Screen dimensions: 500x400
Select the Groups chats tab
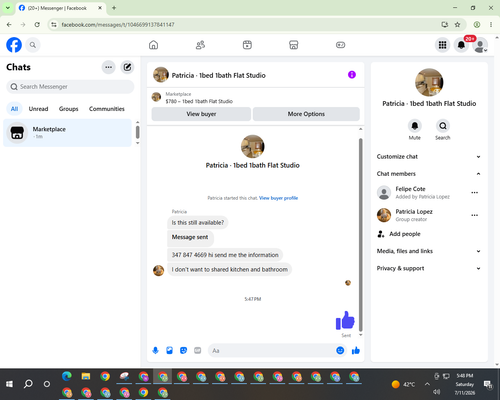[x=68, y=109]
